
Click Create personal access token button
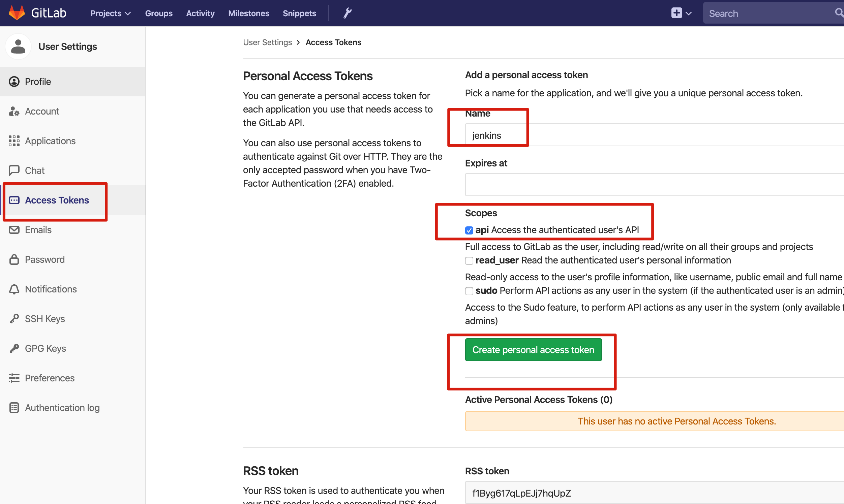[x=533, y=350]
